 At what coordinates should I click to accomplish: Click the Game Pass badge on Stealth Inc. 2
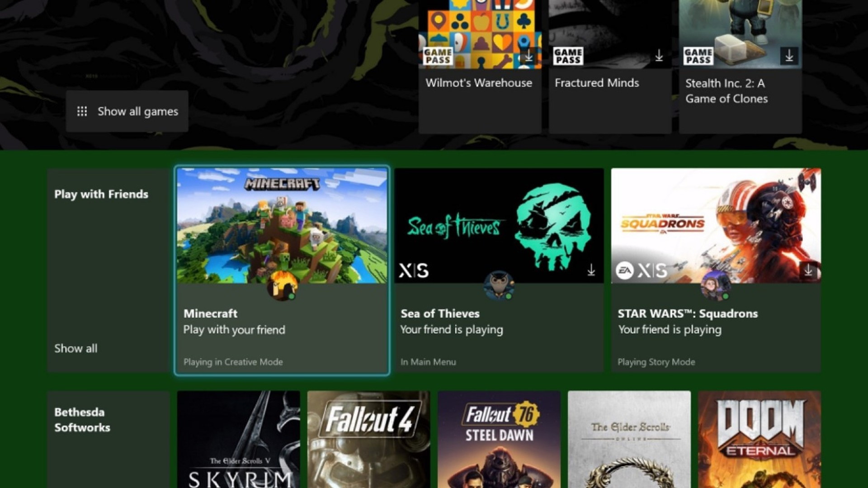(698, 55)
